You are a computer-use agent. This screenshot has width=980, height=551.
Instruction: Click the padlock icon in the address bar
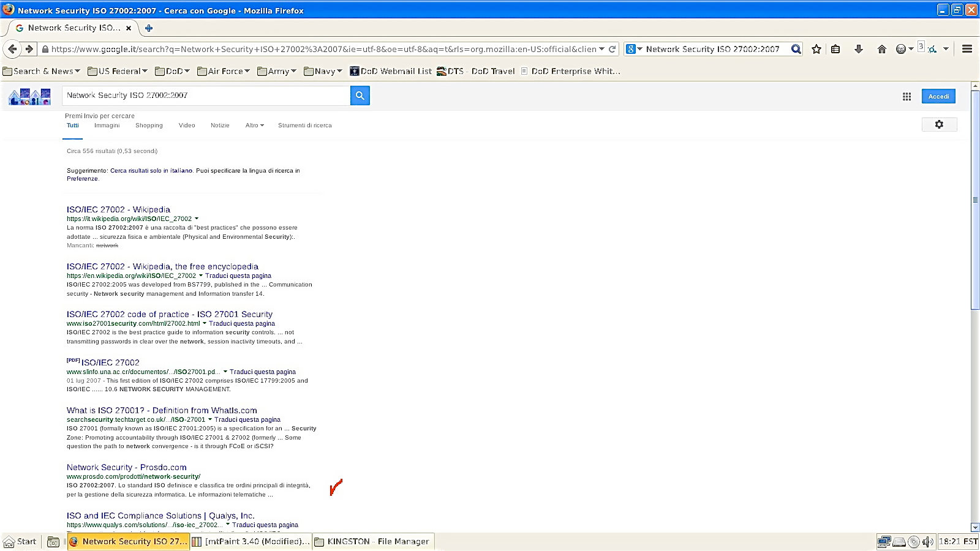[45, 49]
